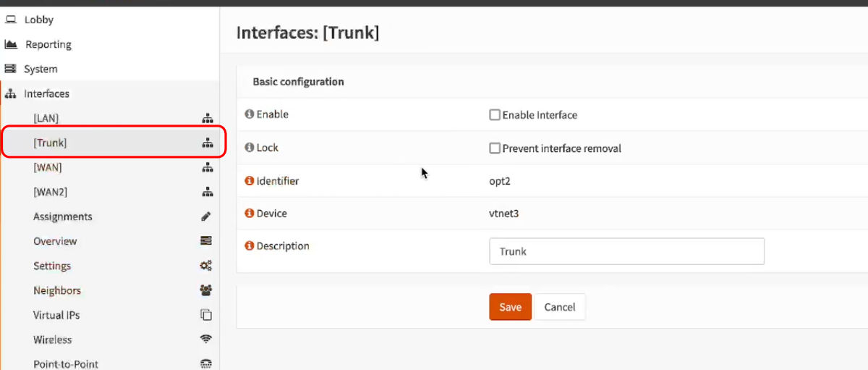Save the Trunk interface configuration
The image size is (868, 370).
(510, 307)
